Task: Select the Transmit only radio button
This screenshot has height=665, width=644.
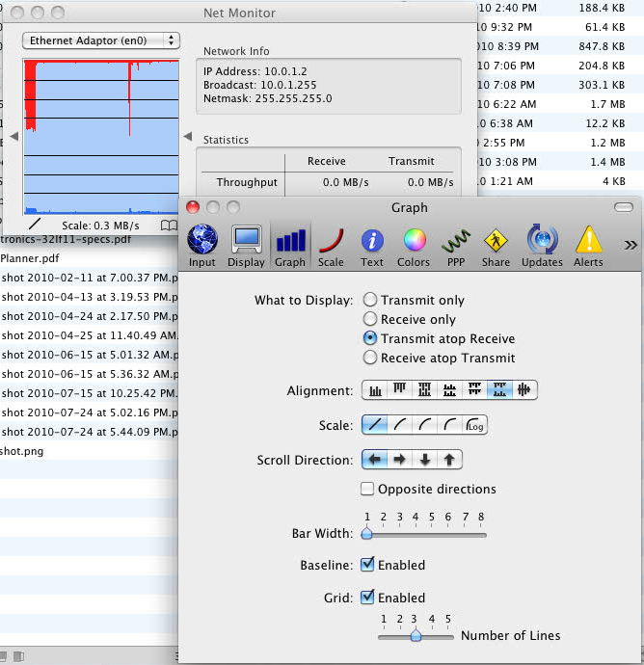Action: click(x=370, y=301)
